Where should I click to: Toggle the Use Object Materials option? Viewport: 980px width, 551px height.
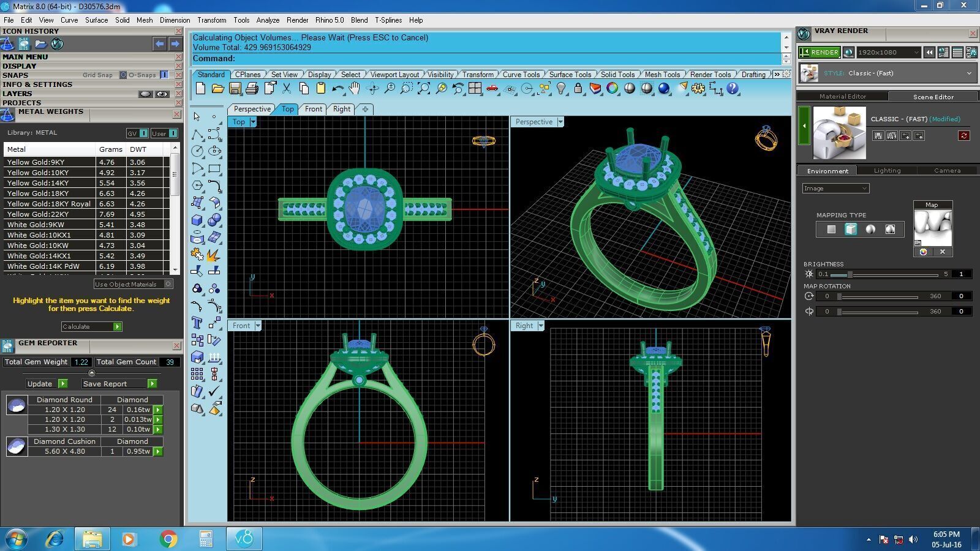(x=134, y=284)
